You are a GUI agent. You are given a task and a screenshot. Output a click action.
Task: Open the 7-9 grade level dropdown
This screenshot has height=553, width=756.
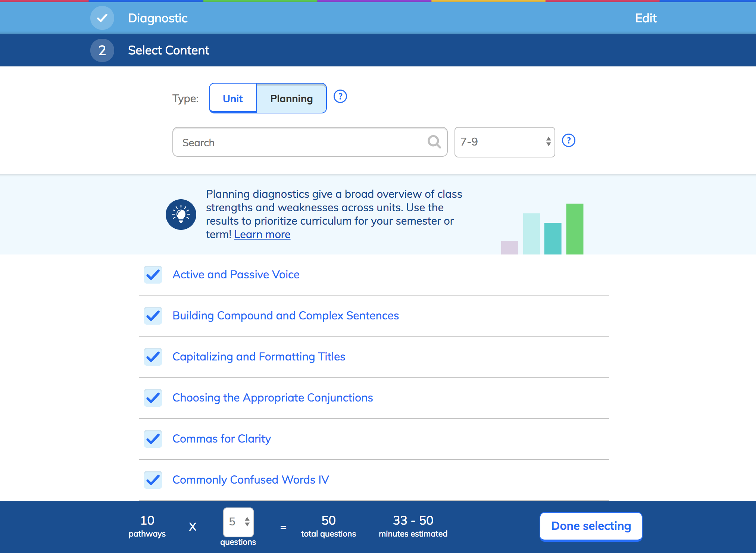click(x=504, y=142)
